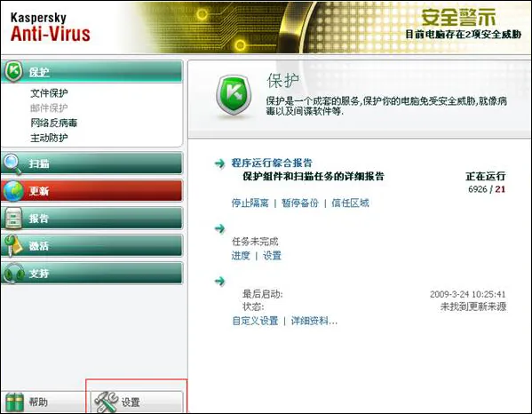The width and height of the screenshot is (532, 414).
Task: Click the 进度 link under 任务未完成
Action: [240, 256]
